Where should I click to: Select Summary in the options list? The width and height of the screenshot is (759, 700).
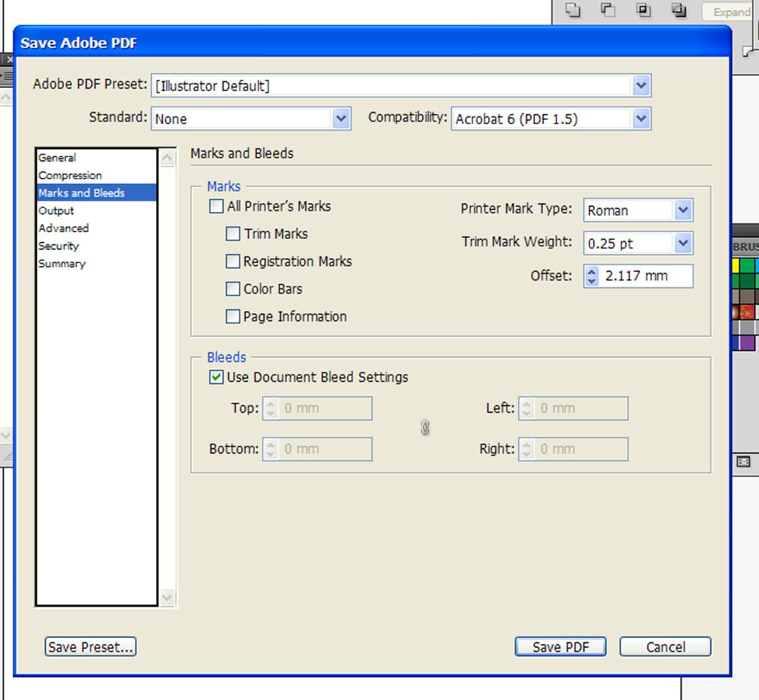[97, 264]
